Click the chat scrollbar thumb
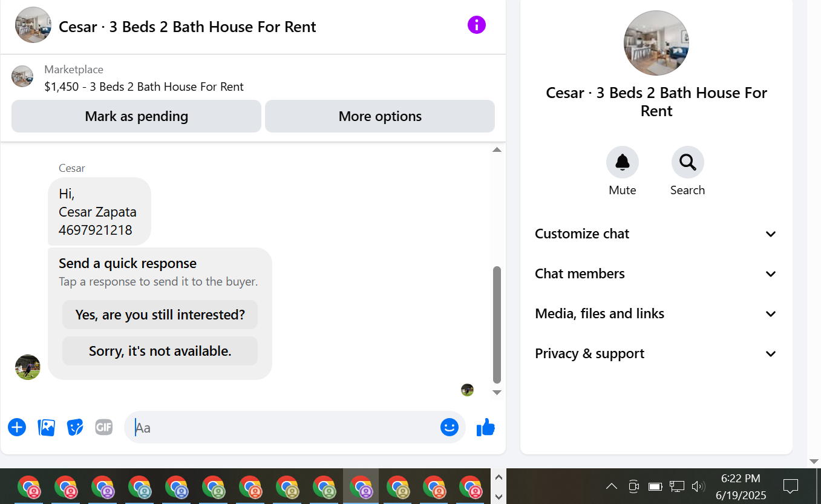 497,325
